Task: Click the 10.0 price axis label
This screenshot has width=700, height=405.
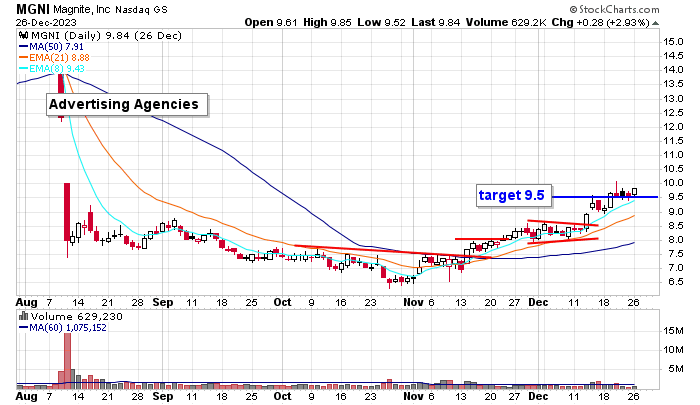Action: tap(673, 183)
